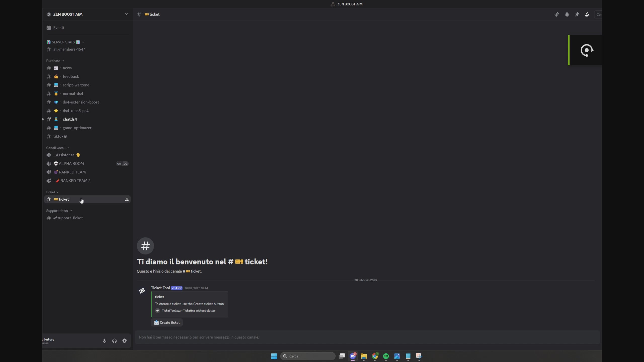
Task: Click the invite icon on ticket channel
Action: tap(127, 199)
